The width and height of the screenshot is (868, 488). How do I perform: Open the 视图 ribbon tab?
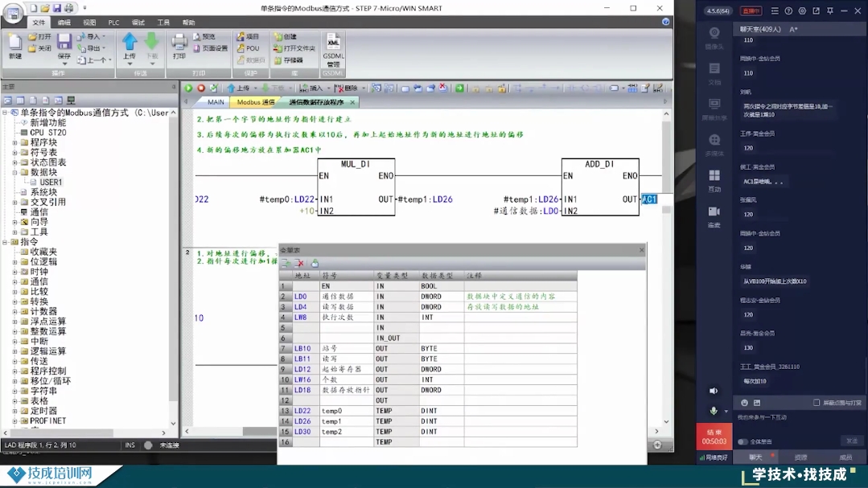tap(89, 23)
